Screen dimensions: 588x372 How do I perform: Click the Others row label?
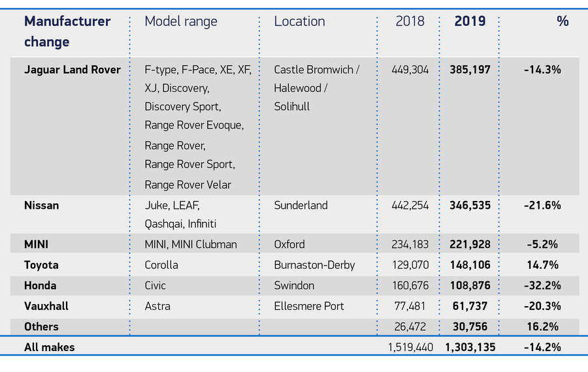41,326
